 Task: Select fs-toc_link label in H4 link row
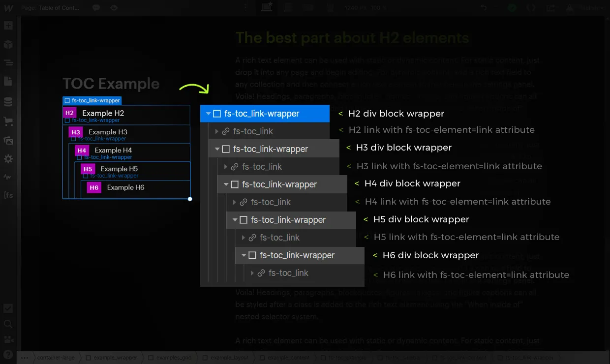(271, 202)
